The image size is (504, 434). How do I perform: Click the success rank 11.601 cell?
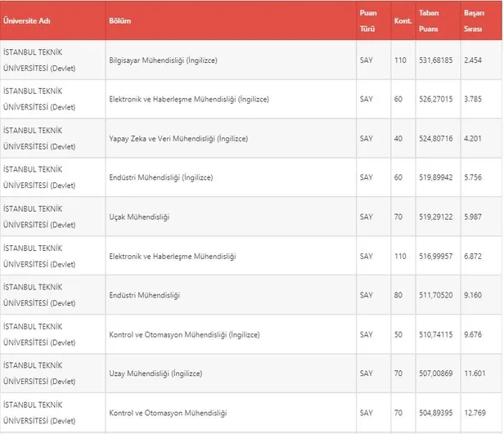475,374
